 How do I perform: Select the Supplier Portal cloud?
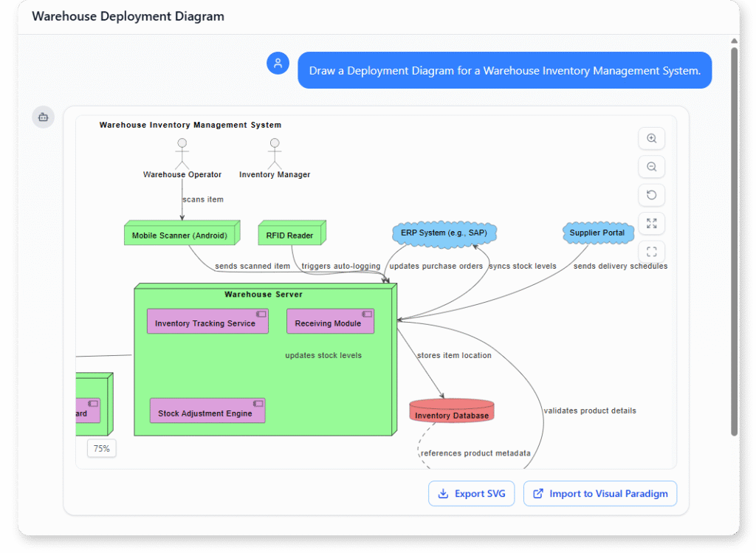(x=598, y=233)
